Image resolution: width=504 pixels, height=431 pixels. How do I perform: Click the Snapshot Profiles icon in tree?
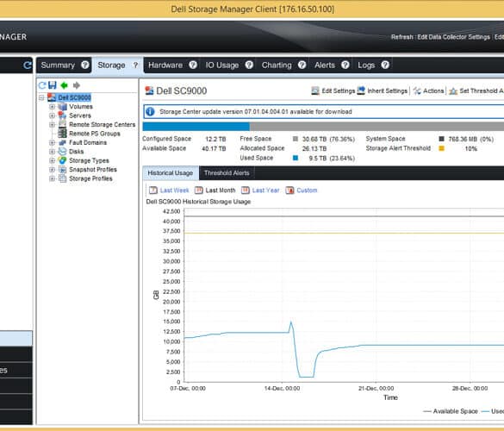(x=62, y=170)
